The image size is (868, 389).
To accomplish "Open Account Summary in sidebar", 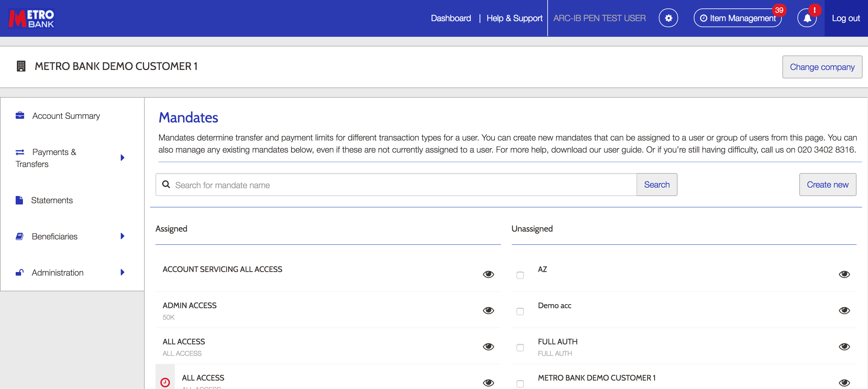I will [66, 115].
